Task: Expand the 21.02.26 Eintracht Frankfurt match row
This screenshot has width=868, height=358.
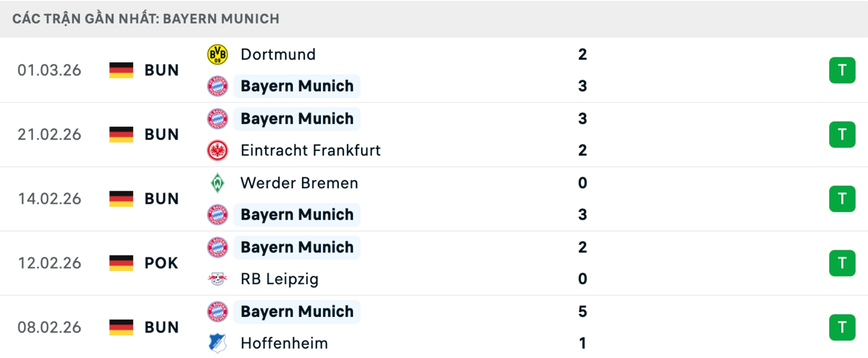Action: (x=434, y=134)
